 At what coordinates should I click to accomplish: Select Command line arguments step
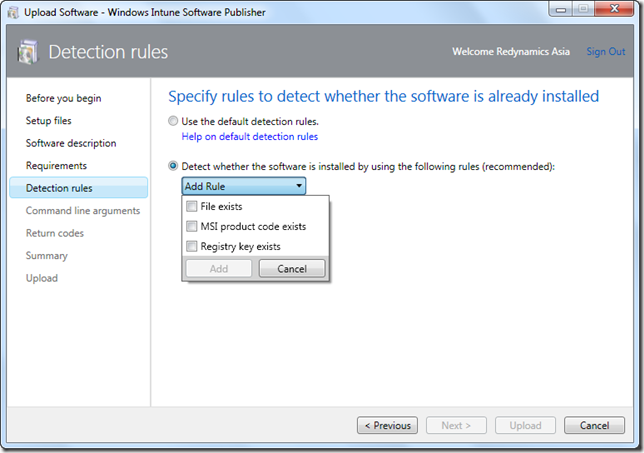[x=83, y=211]
